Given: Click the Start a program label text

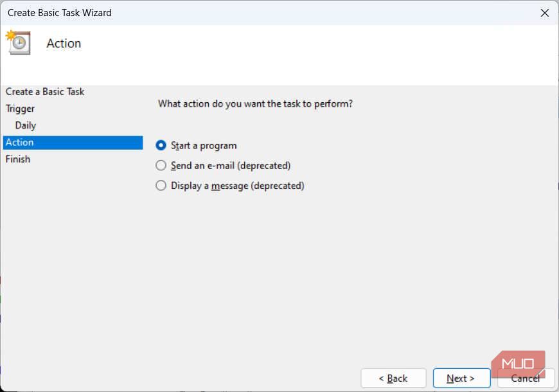Looking at the screenshot, I should coord(203,145).
